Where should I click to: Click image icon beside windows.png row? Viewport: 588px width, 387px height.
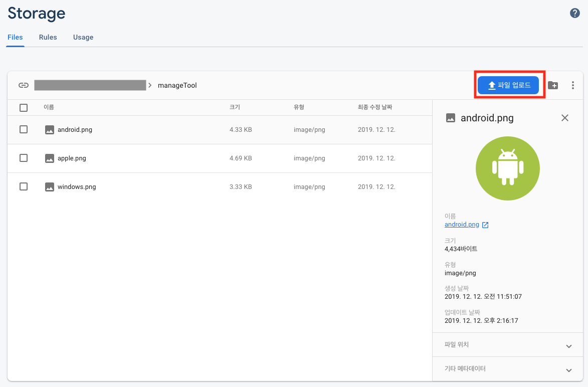pyautogui.click(x=50, y=187)
